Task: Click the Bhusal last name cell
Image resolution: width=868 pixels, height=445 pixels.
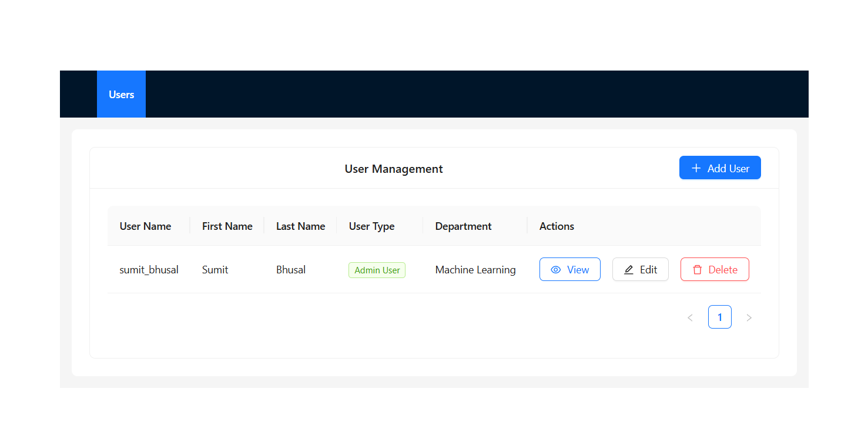Action: 291,270
